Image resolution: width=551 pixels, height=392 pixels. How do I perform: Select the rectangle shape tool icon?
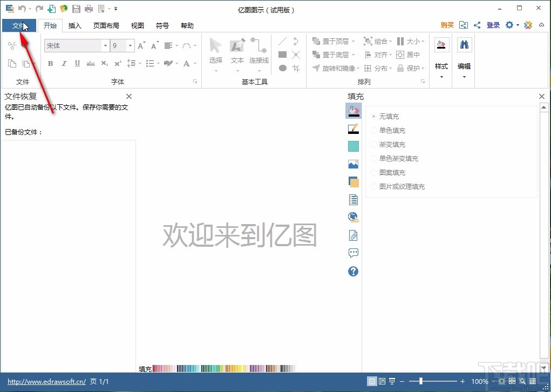[283, 55]
